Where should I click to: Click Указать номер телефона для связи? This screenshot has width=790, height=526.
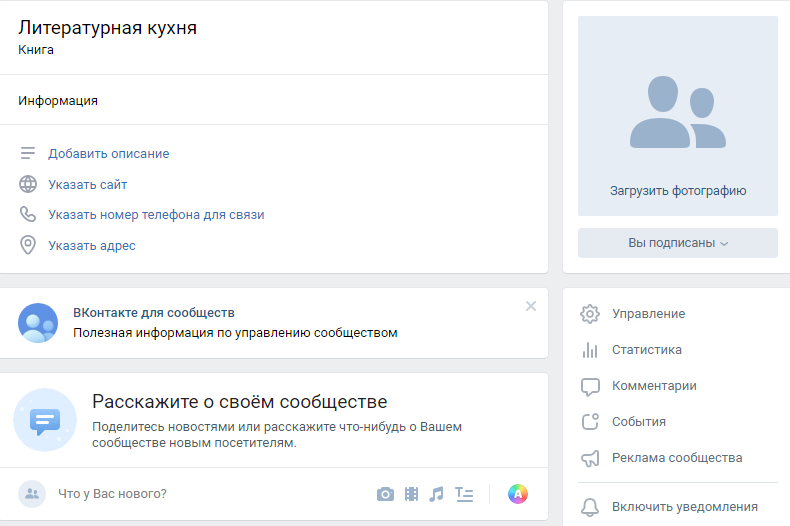click(156, 215)
